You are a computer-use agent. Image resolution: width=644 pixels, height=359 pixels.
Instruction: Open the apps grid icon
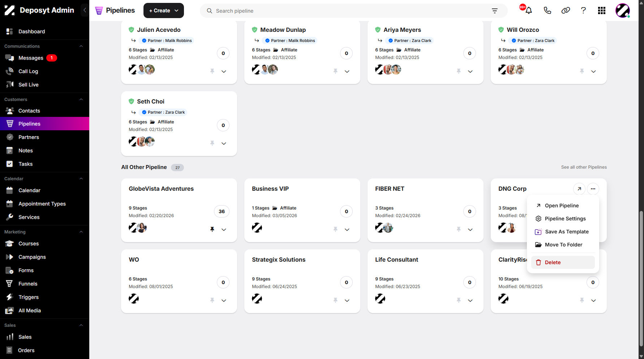pos(601,10)
